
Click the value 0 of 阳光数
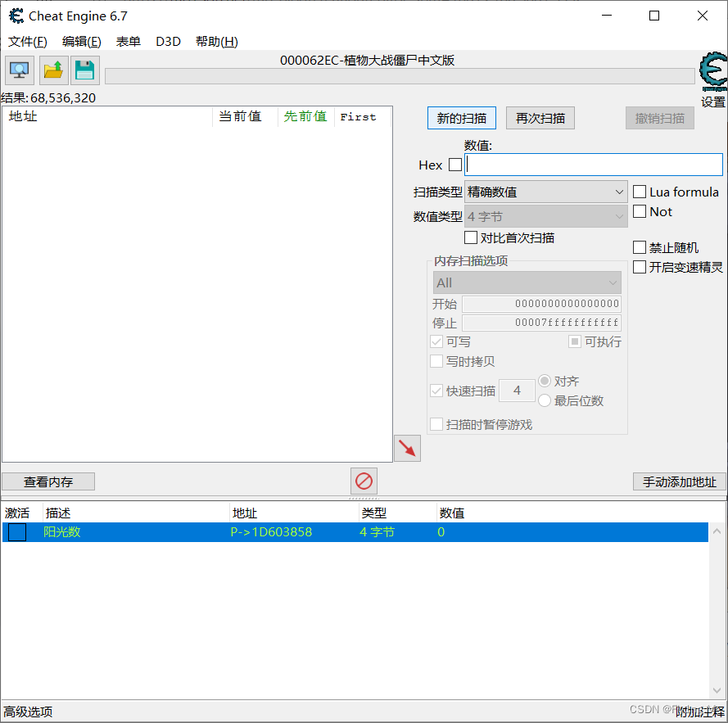(x=441, y=532)
